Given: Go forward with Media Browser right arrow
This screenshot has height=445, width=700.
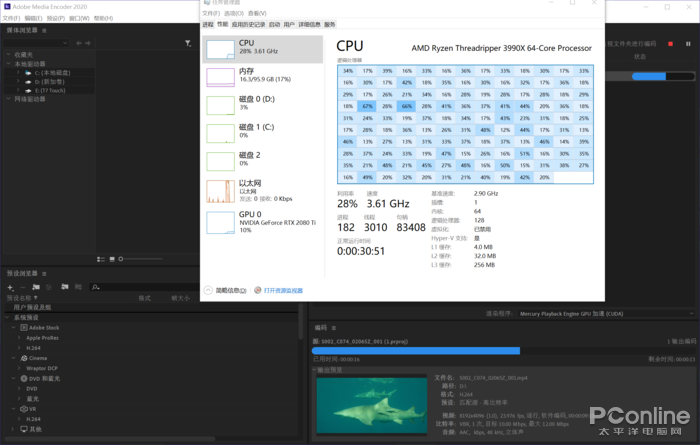Looking at the screenshot, I should click(x=88, y=43).
